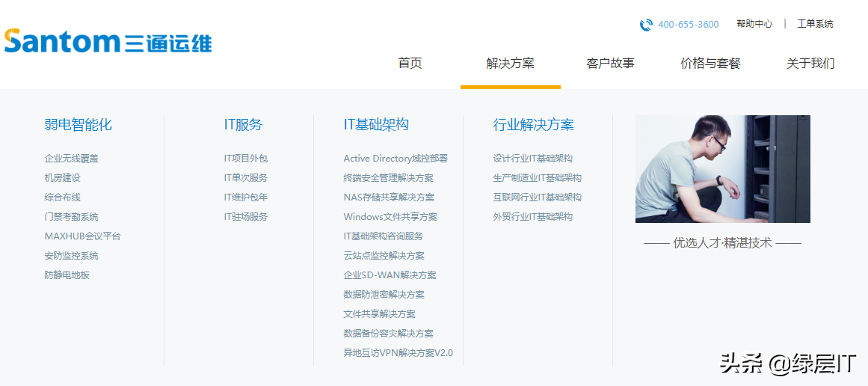The image size is (868, 386).
Task: Click the 价格与套餐 pricing menu
Action: pos(710,64)
